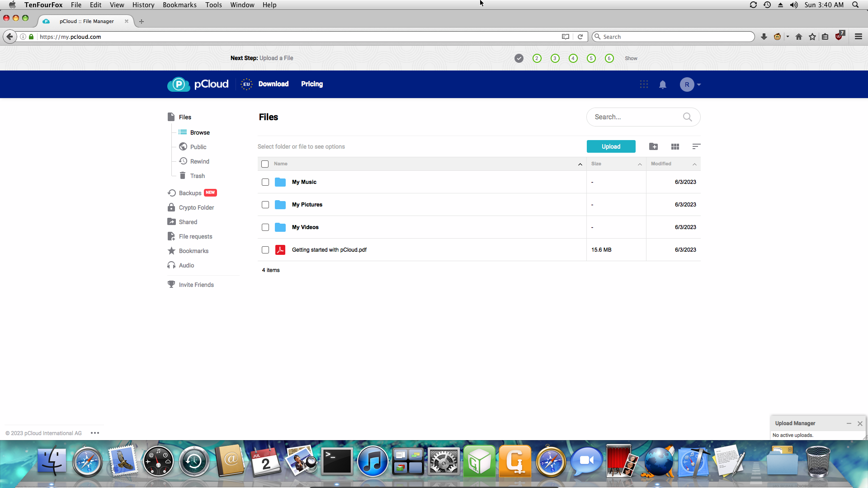Open Crypto Folder in sidebar
The image size is (868, 488).
tap(196, 207)
